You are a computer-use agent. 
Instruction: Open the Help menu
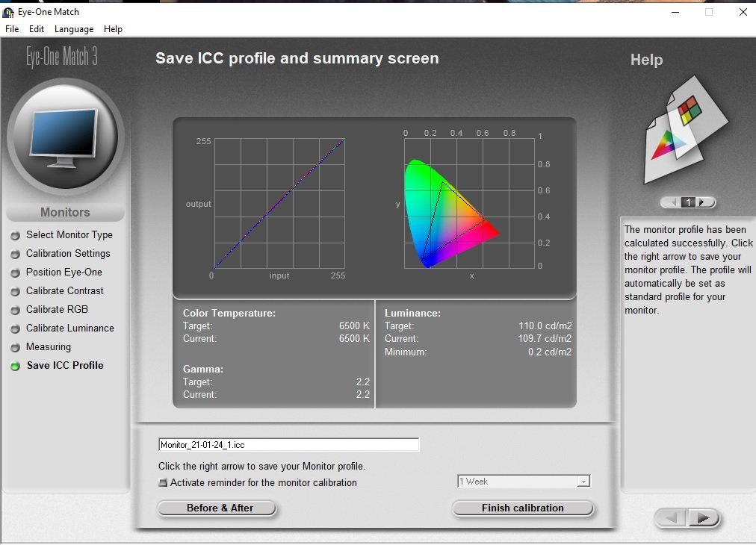pos(113,29)
